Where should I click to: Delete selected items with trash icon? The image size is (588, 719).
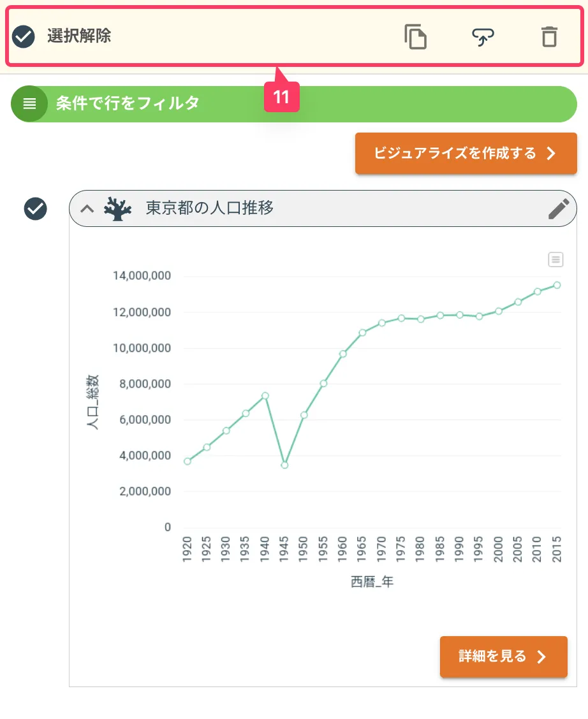coord(550,37)
